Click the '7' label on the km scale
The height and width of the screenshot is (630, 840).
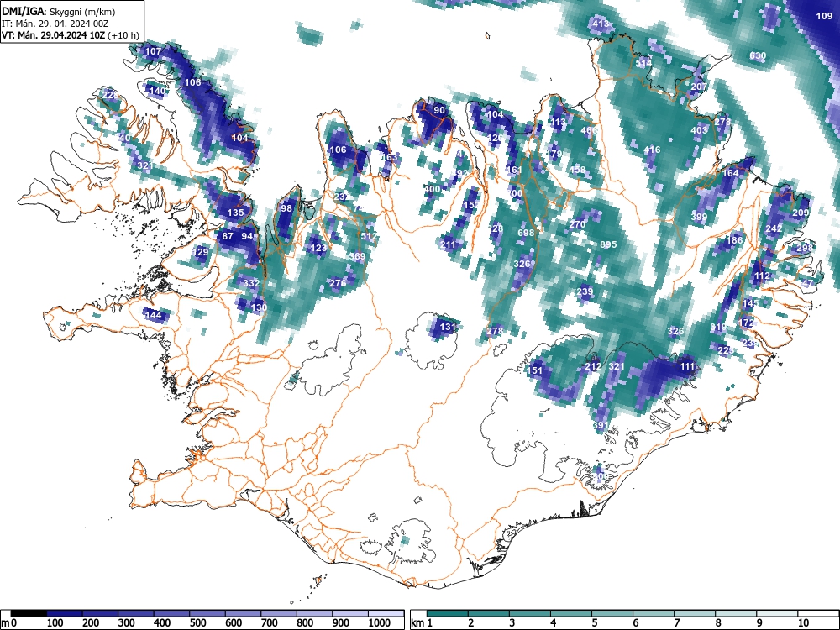(x=676, y=623)
